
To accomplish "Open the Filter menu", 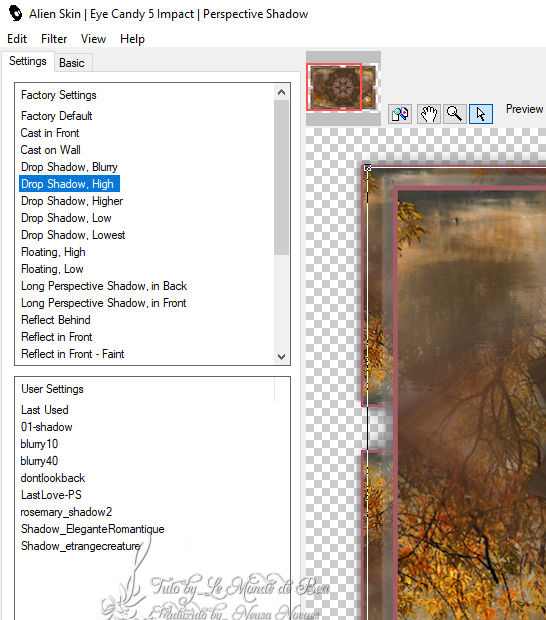I will coord(54,39).
